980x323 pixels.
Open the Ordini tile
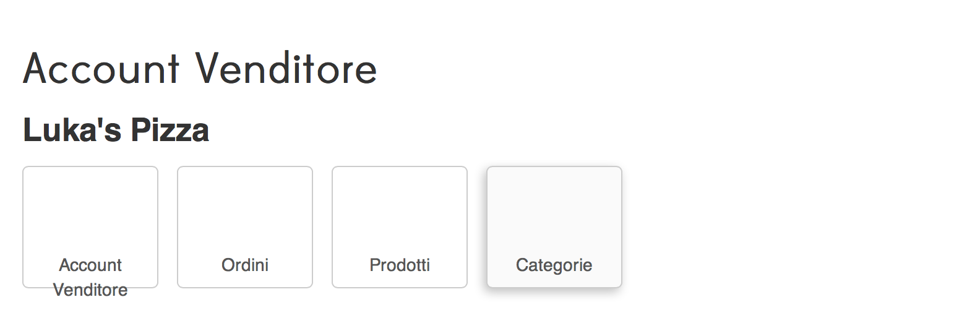(245, 227)
